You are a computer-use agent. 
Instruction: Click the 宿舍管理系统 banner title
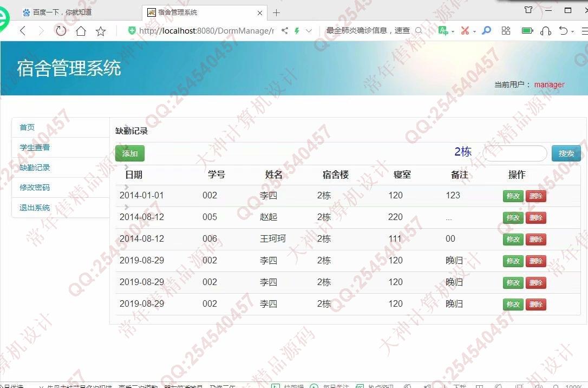pos(69,68)
